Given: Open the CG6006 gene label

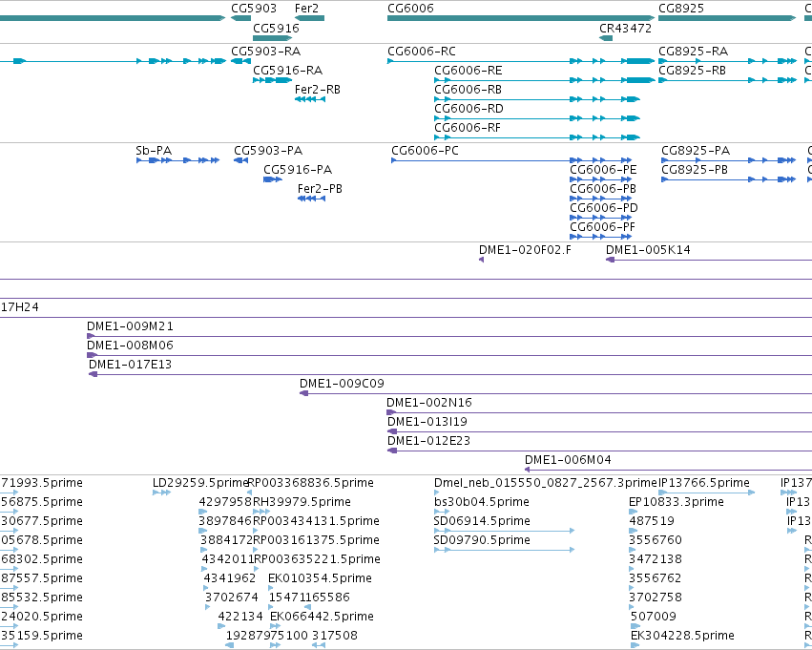Looking at the screenshot, I should (x=410, y=9).
